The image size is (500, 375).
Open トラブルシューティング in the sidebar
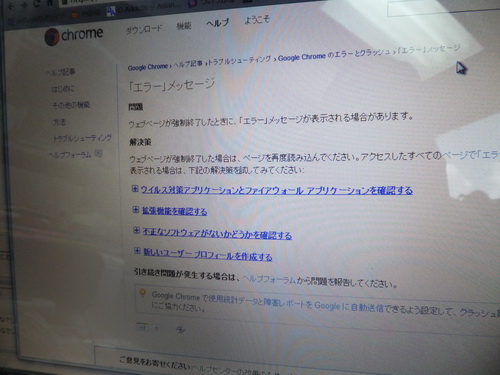(82, 138)
